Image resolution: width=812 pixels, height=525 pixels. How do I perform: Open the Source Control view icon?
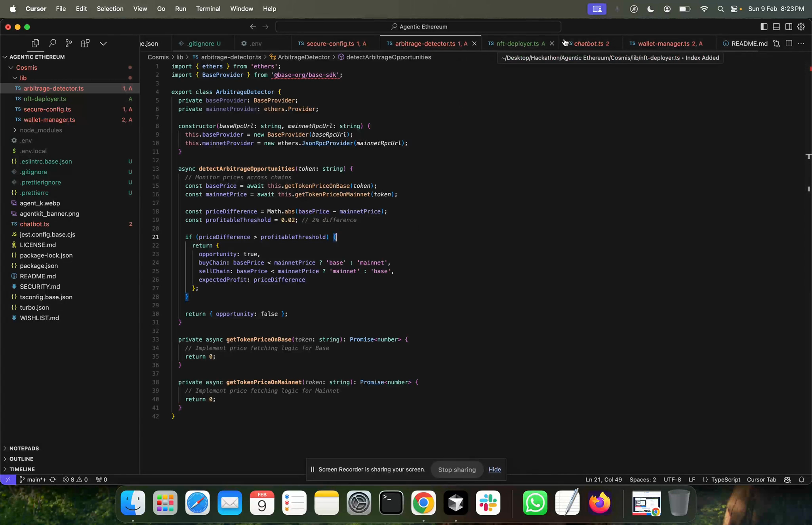pos(69,43)
